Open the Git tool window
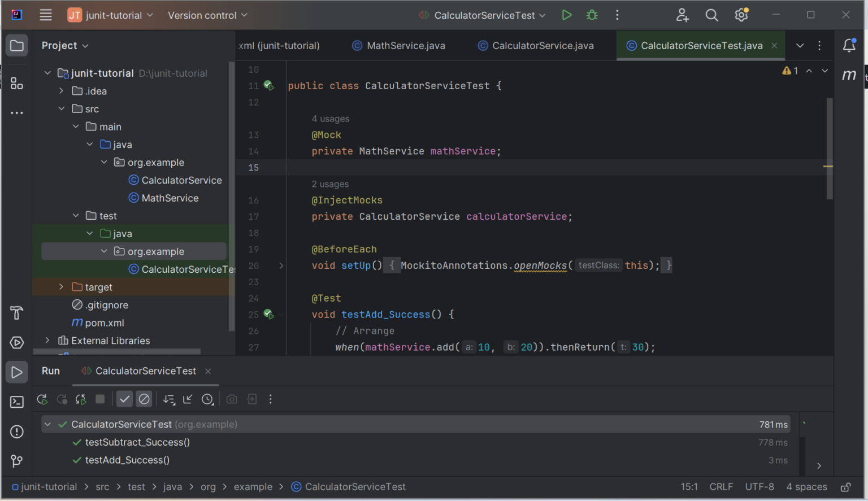868x501 pixels. tap(16, 461)
